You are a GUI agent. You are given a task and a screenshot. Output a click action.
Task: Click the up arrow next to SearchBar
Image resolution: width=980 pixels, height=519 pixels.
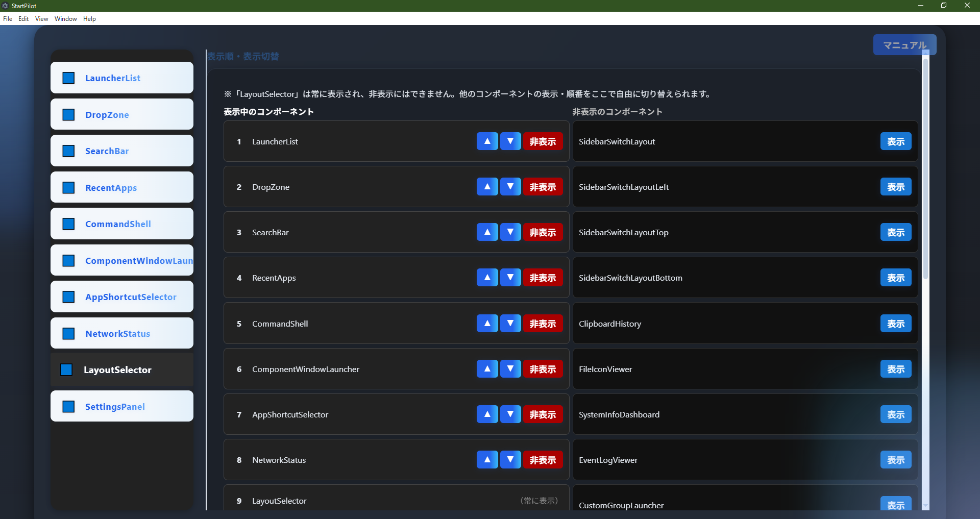487,232
